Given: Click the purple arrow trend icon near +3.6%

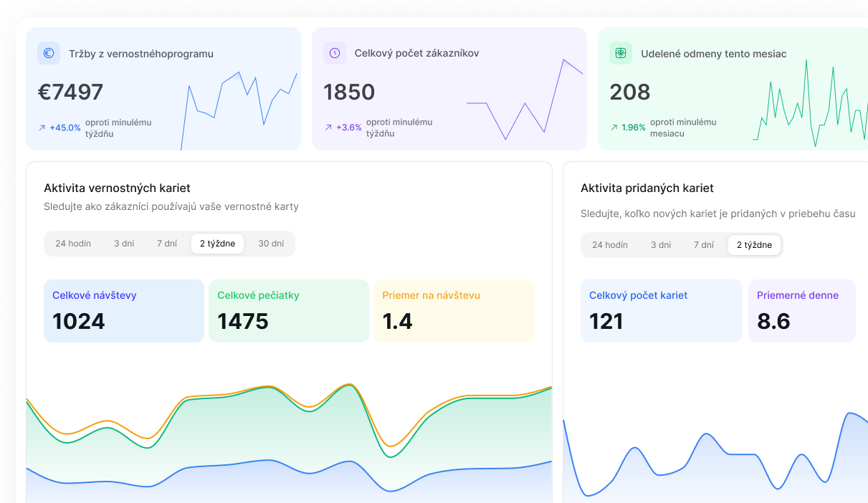Looking at the screenshot, I should pyautogui.click(x=328, y=128).
